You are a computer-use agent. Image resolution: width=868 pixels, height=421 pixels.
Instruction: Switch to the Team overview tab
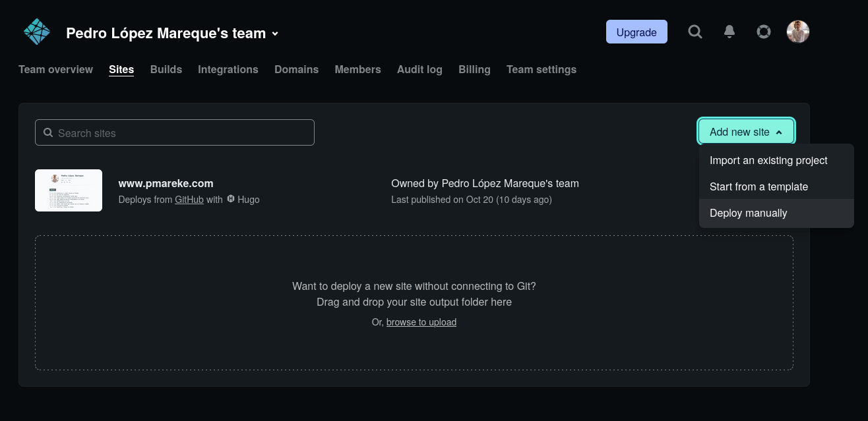click(55, 69)
